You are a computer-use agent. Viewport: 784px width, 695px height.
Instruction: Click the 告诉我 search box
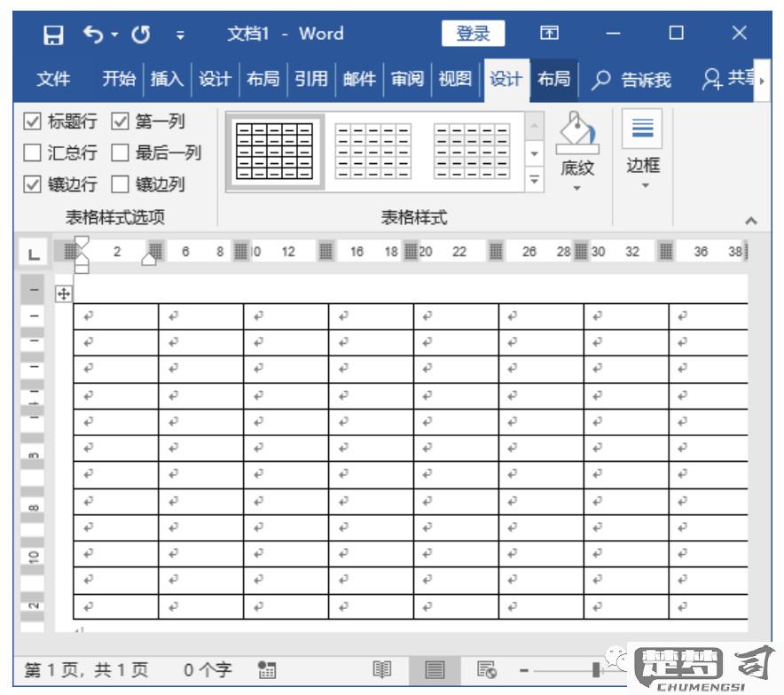click(632, 80)
